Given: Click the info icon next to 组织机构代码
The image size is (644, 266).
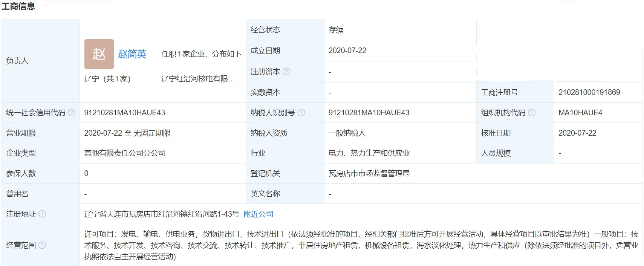Looking at the screenshot, I should pos(531,113).
